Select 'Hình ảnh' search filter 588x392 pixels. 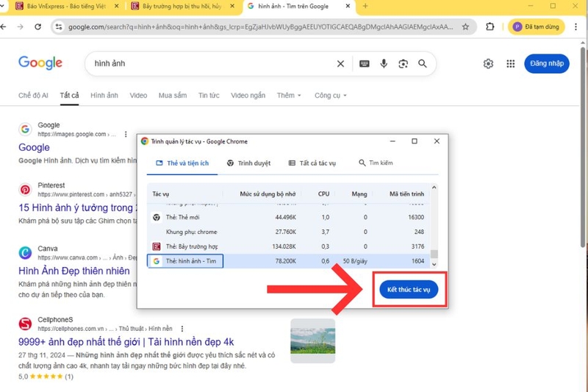pyautogui.click(x=104, y=96)
